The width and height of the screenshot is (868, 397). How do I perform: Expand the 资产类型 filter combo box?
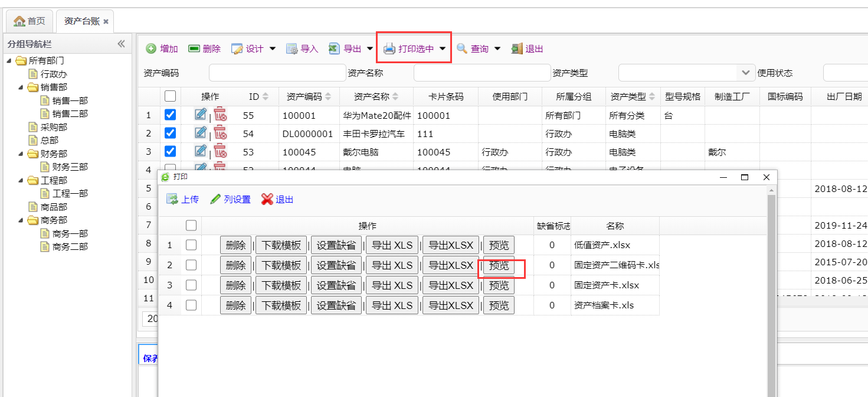click(744, 73)
